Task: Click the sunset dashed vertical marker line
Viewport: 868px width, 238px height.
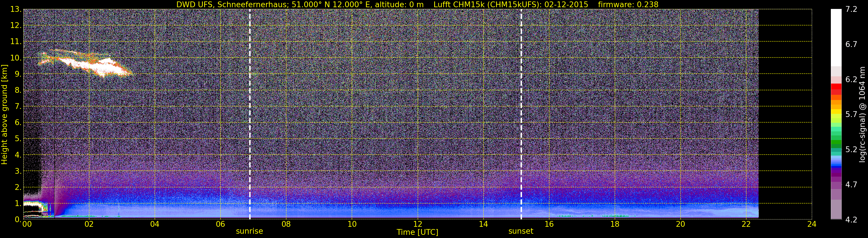Action: [521, 114]
